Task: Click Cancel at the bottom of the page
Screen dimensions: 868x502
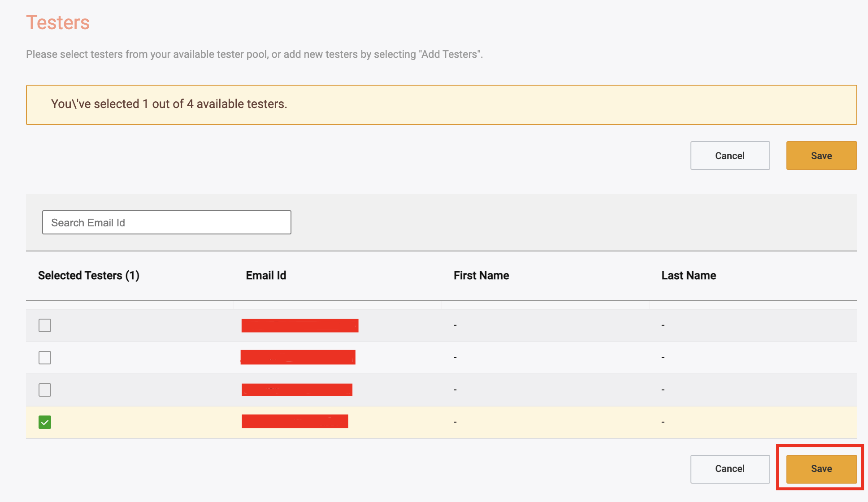Action: [x=729, y=469]
